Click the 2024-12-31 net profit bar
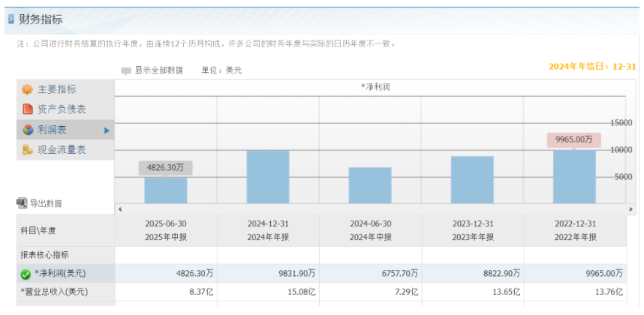Screen dimensions: 644x315 (268, 176)
